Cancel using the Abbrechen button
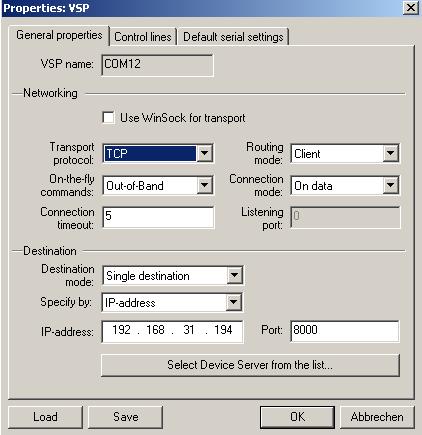The width and height of the screenshot is (422, 435). click(x=377, y=417)
